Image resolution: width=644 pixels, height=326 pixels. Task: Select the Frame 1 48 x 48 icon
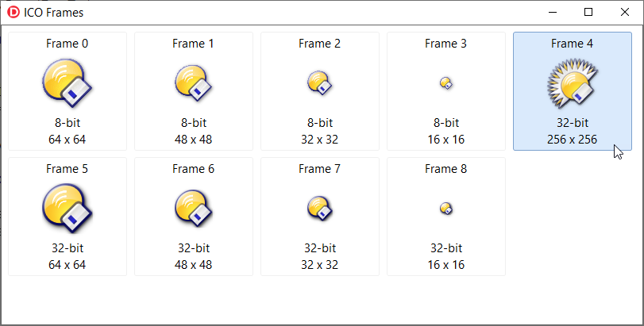coord(193,83)
